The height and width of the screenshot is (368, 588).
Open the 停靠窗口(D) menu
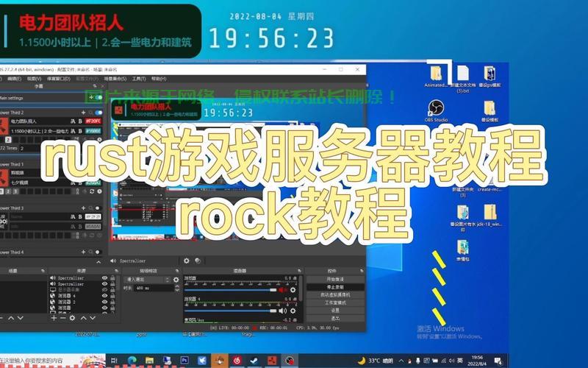tap(59, 79)
